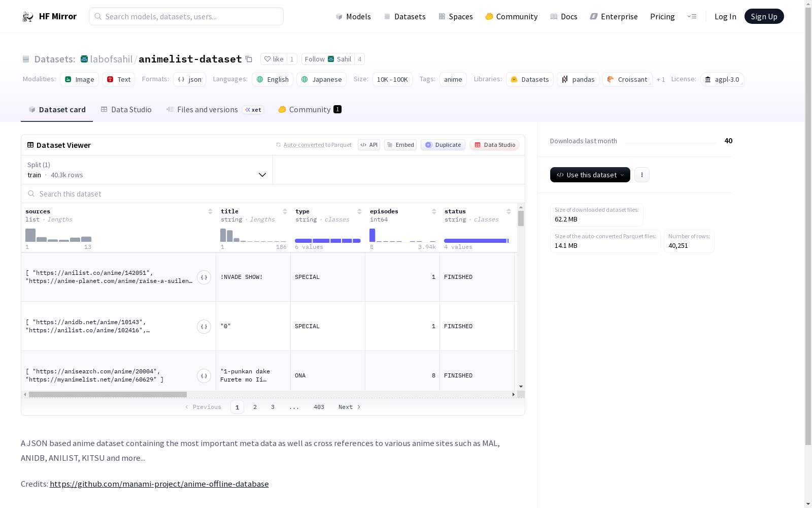Open the Pricing page link
Screen dimensions: 812x508
pos(662,17)
